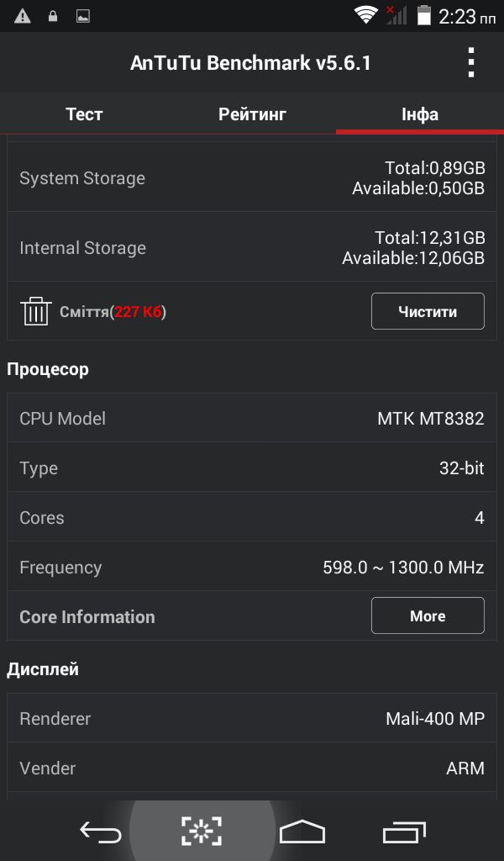Select the Інфа tab
This screenshot has height=861, width=504.
tap(419, 114)
